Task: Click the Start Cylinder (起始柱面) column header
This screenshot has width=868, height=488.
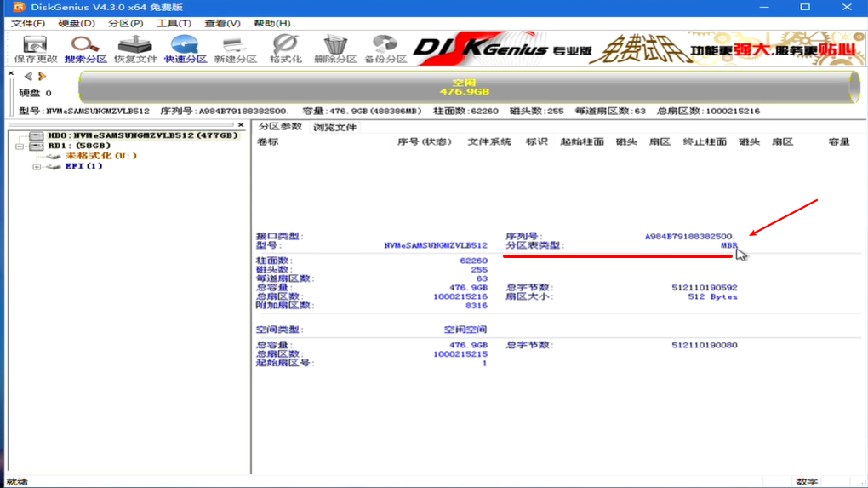Action: [582, 142]
